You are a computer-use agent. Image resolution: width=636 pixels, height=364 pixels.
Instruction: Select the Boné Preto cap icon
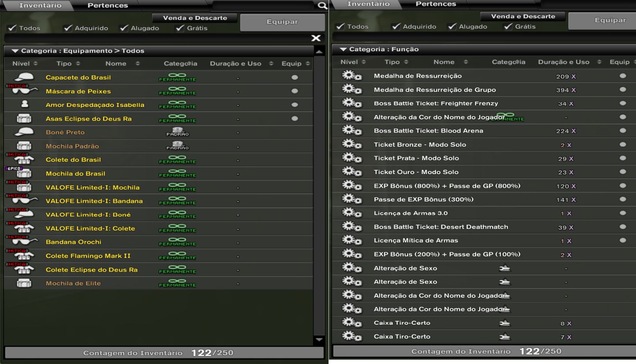24,132
